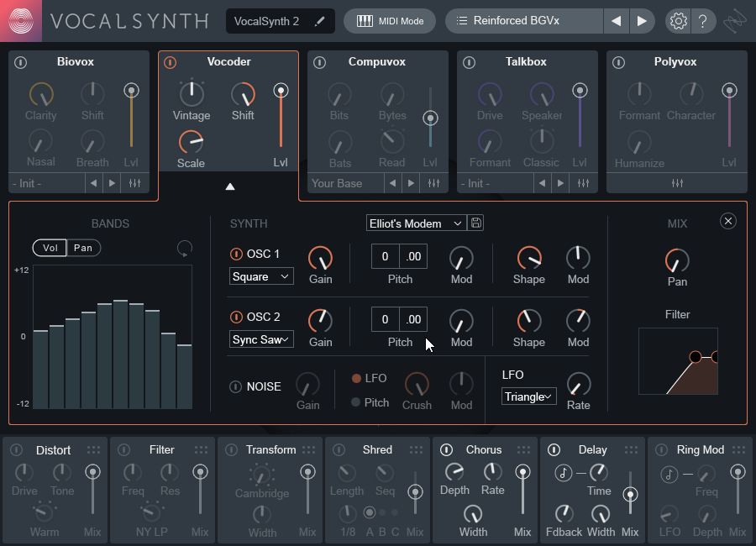Open Biovox advanced settings sliders icon
Image resolution: width=756 pixels, height=546 pixels.
(x=135, y=183)
